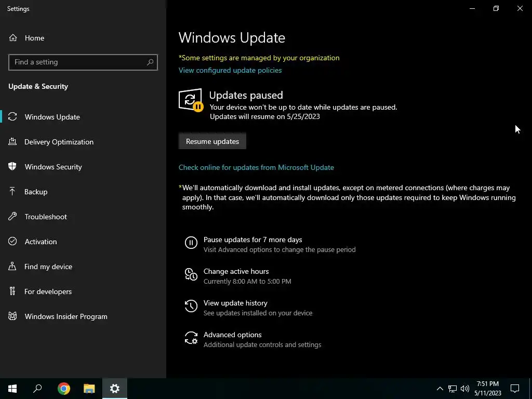This screenshot has width=532, height=399.
Task: Click the history clock icon
Action: (191, 306)
